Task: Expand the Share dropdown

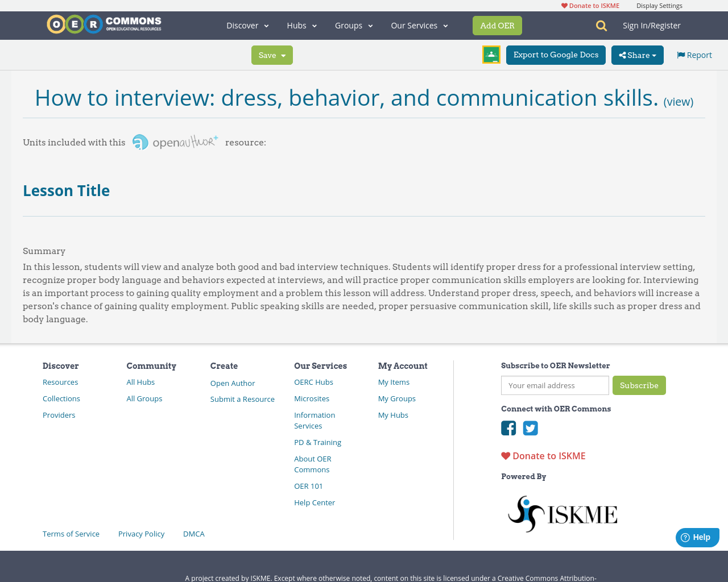Action: pyautogui.click(x=637, y=55)
